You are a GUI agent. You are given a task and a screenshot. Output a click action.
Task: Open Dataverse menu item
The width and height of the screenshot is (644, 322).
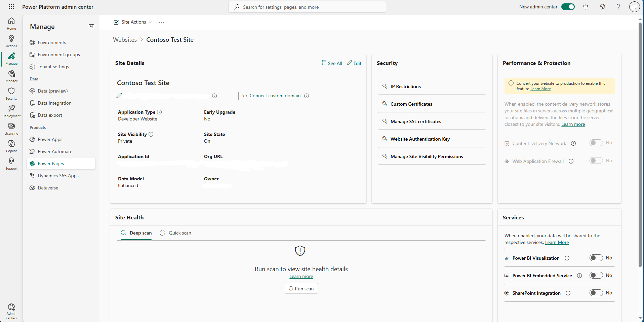pyautogui.click(x=61, y=188)
